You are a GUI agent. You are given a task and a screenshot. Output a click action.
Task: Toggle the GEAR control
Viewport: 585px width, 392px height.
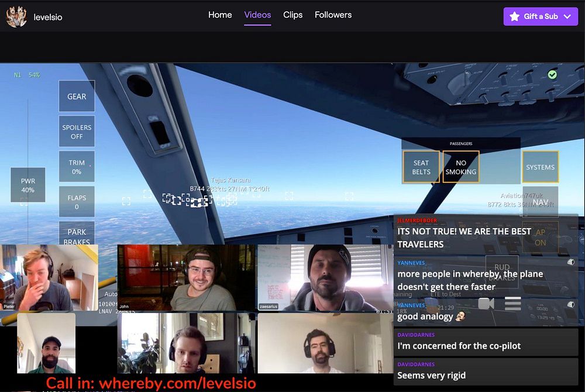pyautogui.click(x=77, y=96)
